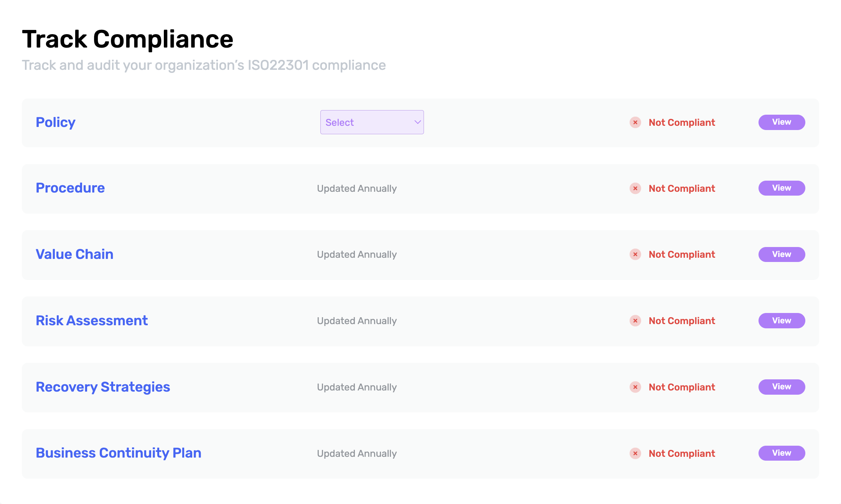Open the Recovery Strategies section link
This screenshot has width=841, height=504.
click(103, 387)
